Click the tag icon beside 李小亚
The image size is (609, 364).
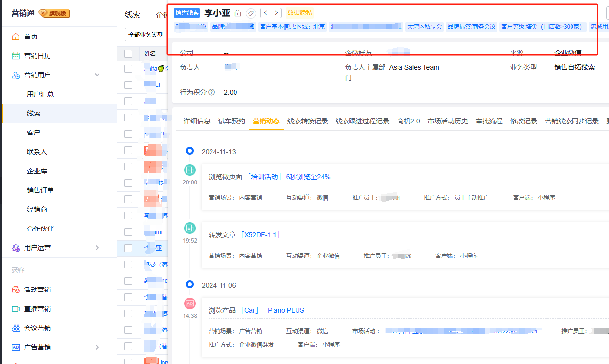click(251, 13)
